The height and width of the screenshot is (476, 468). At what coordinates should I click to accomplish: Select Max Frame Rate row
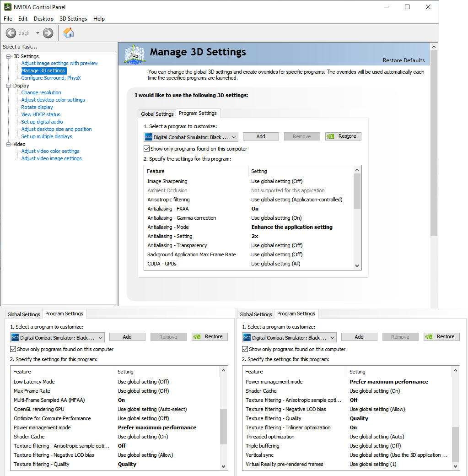115,391
